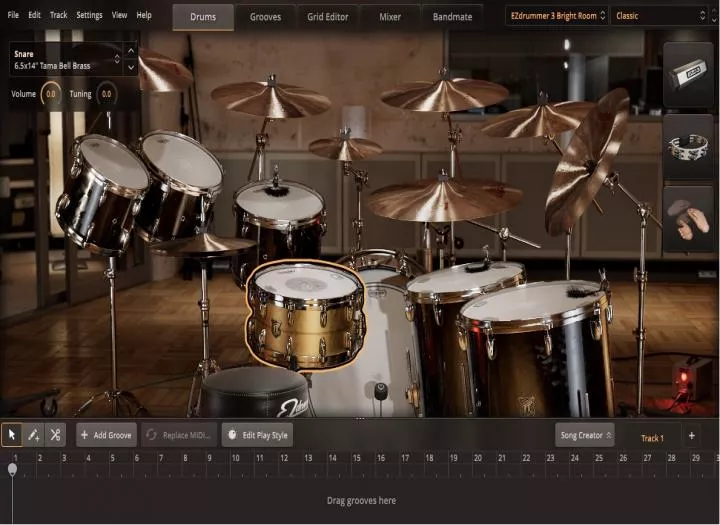Click the Replace MIDI button
Image resolution: width=720 pixels, height=525 pixels.
tap(180, 435)
